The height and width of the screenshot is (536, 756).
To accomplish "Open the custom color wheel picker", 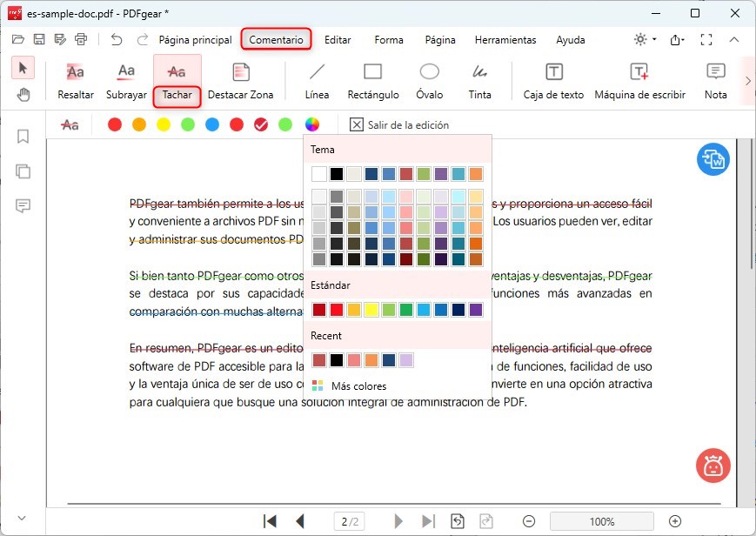I will pos(312,124).
